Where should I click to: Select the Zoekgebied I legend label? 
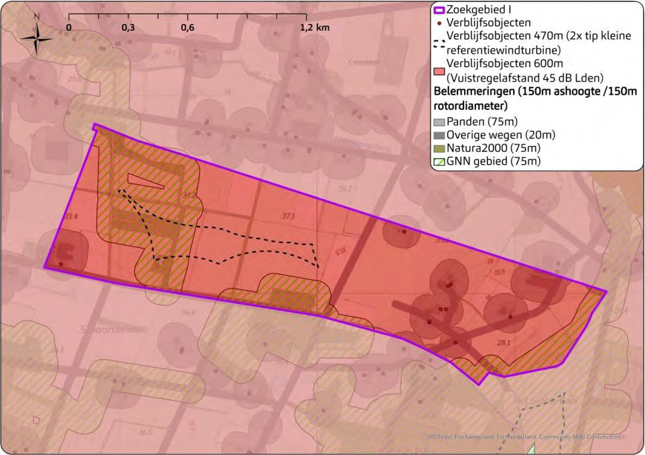coord(485,9)
